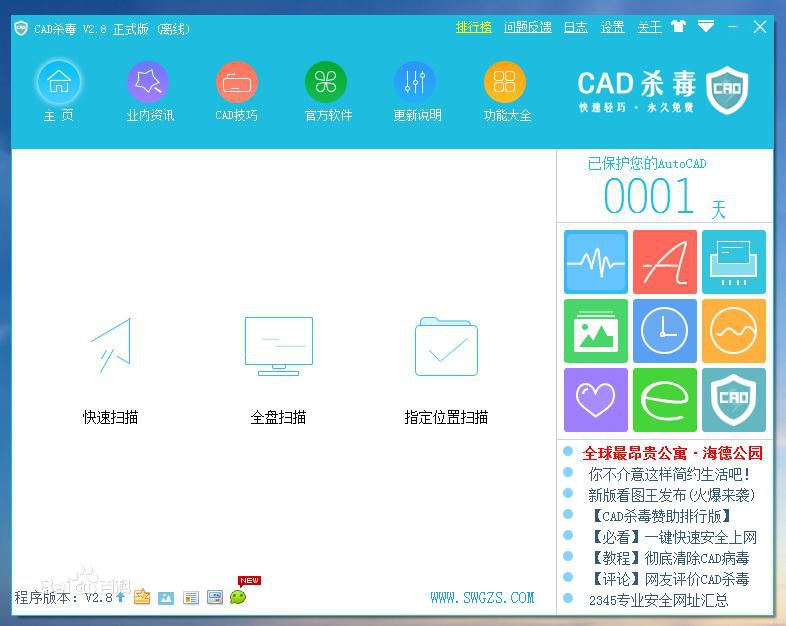
Task: Open 【CAD杀毒赞助排行版】 link
Action: pos(662,516)
